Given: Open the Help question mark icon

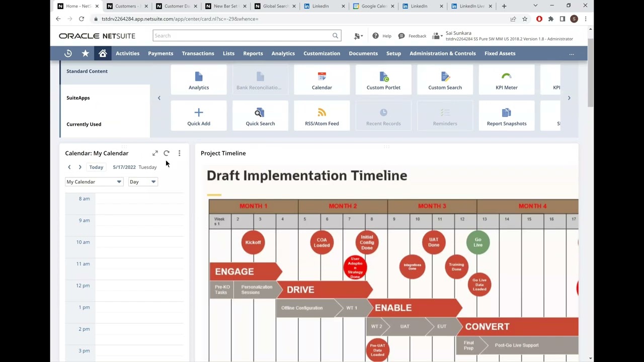Looking at the screenshot, I should pyautogui.click(x=375, y=36).
